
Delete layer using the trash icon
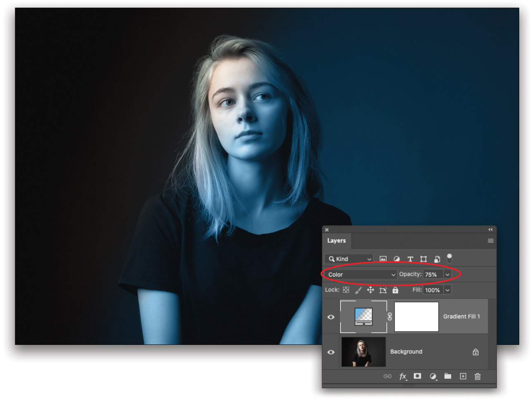477,376
